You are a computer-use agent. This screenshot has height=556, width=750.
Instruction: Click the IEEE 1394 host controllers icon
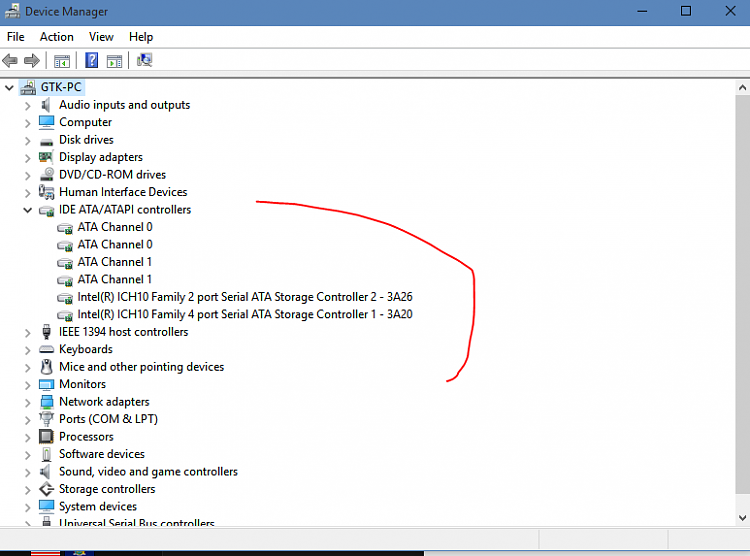click(46, 332)
